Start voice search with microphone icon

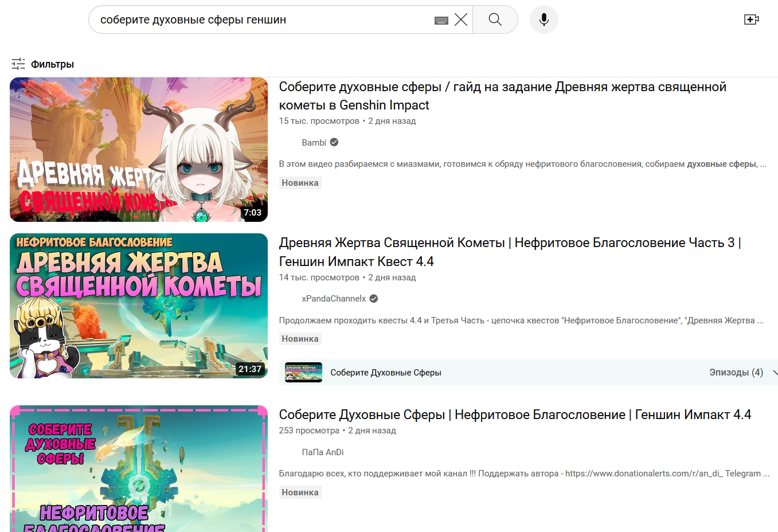pos(544,19)
